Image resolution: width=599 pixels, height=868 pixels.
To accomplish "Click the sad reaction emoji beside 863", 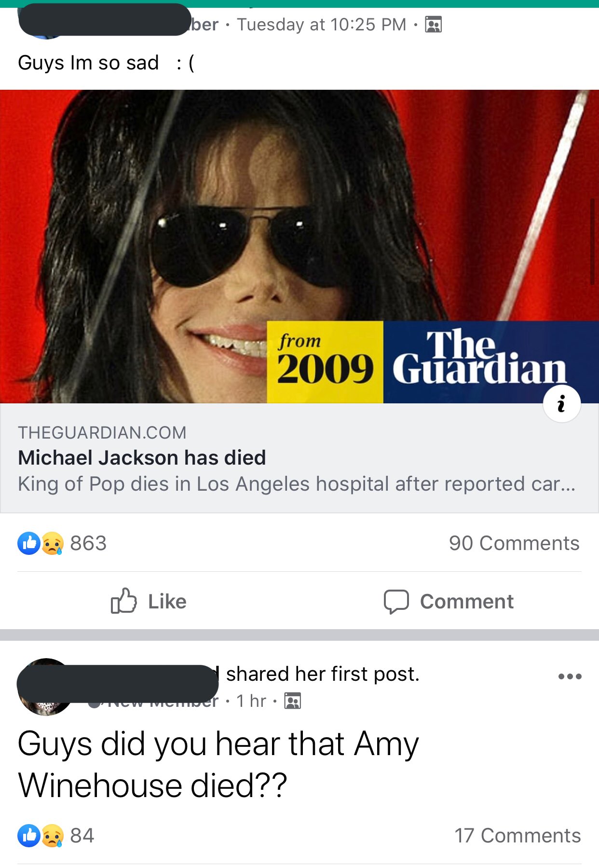I will (x=53, y=543).
